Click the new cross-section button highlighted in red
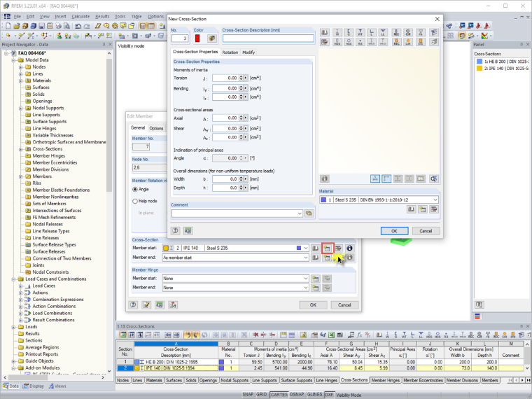This screenshot has width=532, height=399. click(328, 248)
